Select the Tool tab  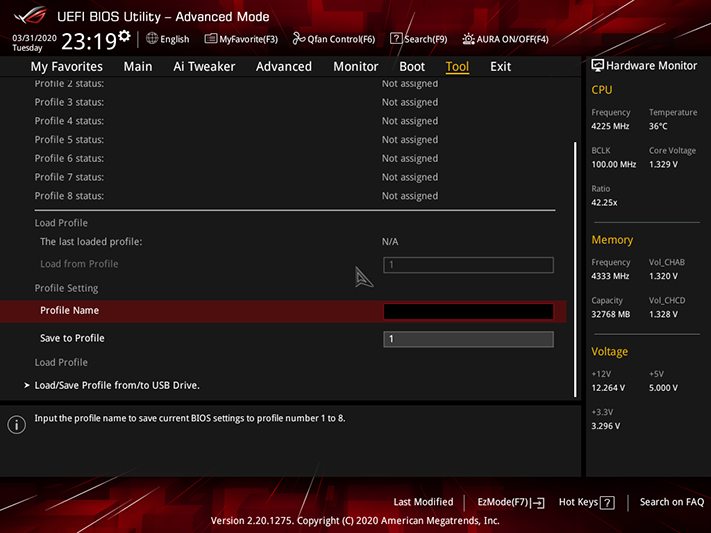pyautogui.click(x=457, y=67)
